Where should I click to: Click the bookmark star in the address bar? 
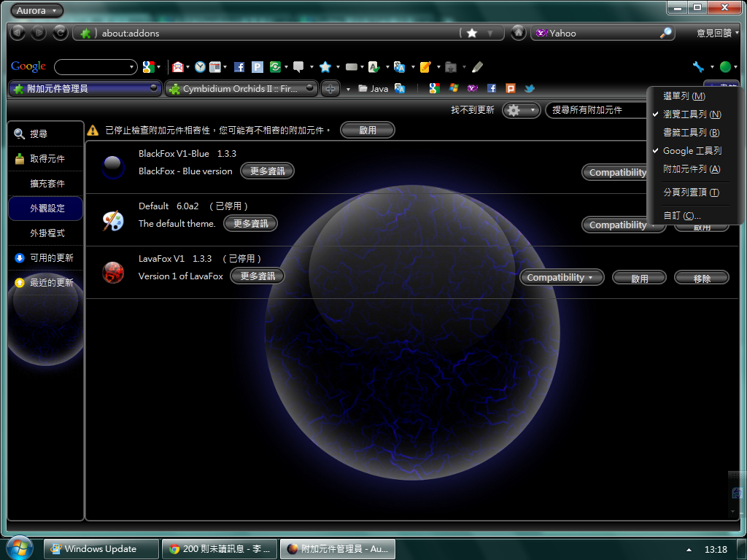(x=472, y=33)
